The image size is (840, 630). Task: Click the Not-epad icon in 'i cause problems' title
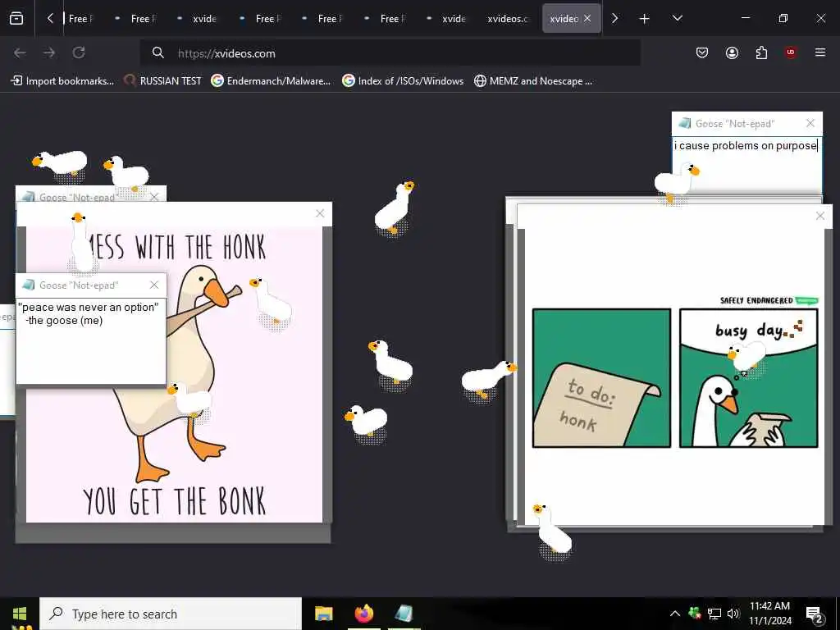pos(684,123)
